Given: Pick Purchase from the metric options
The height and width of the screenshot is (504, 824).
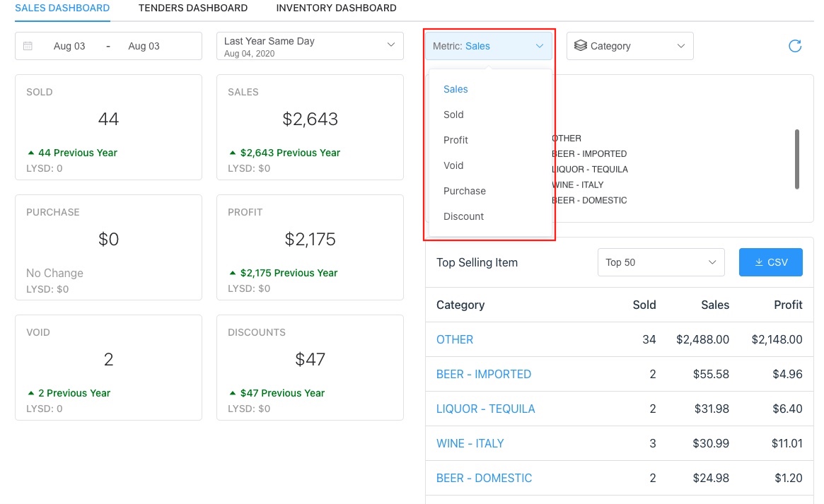Looking at the screenshot, I should point(464,191).
